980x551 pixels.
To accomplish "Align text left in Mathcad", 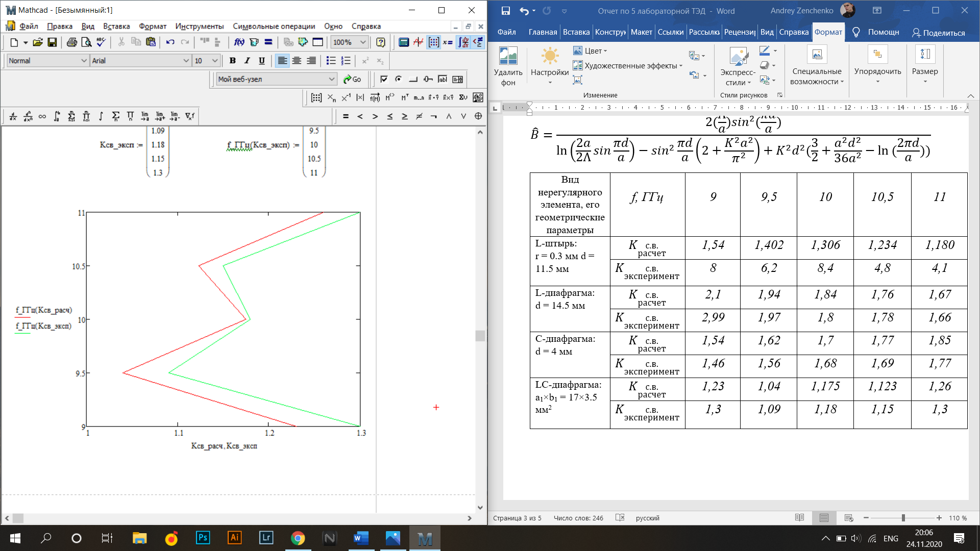I will [x=282, y=61].
